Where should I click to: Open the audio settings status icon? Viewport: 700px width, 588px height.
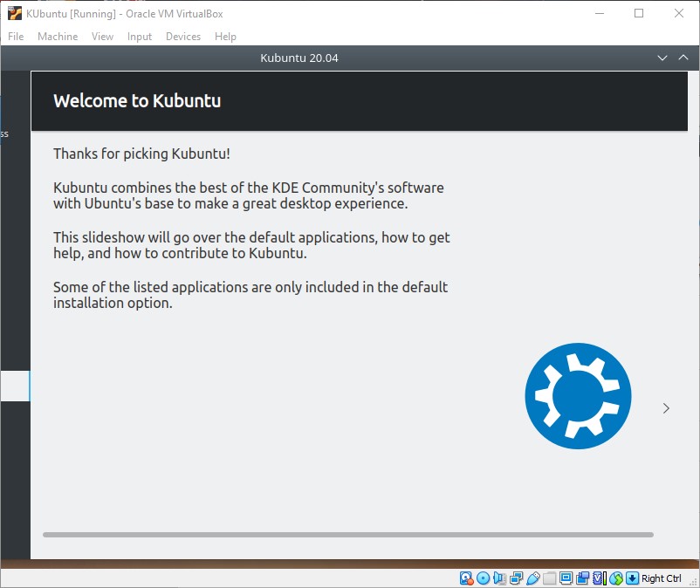click(499, 578)
